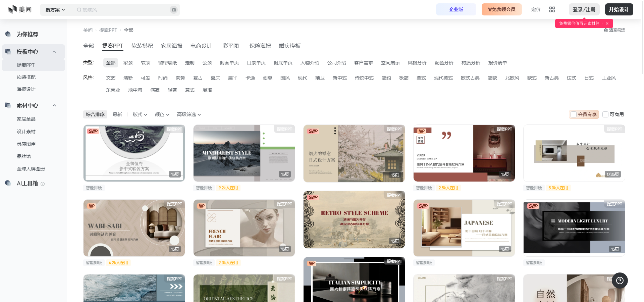Toggle the 可商用 checkbox
The height and width of the screenshot is (302, 644).
coord(605,114)
